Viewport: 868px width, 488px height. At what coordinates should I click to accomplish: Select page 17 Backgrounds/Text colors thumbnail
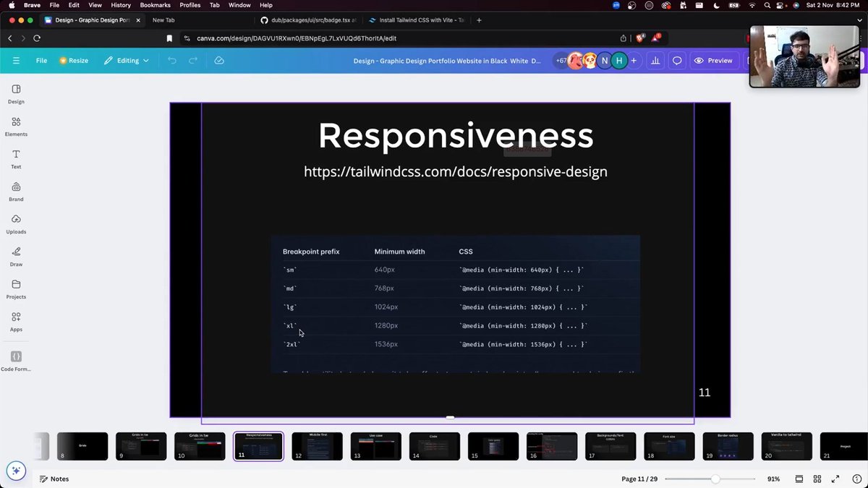click(610, 446)
